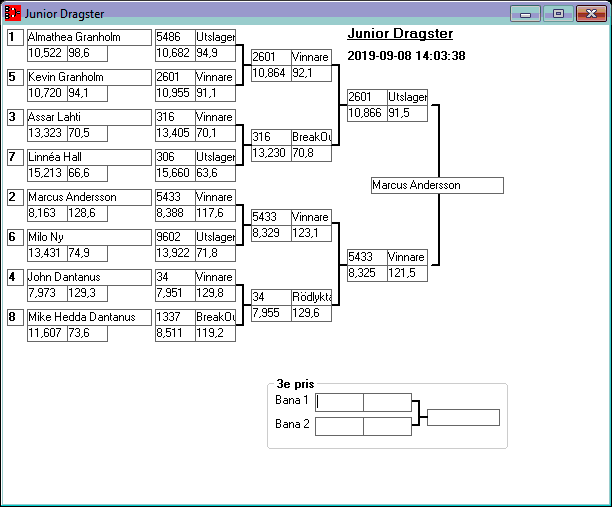Click the first Bana 1 input field

[340, 402]
